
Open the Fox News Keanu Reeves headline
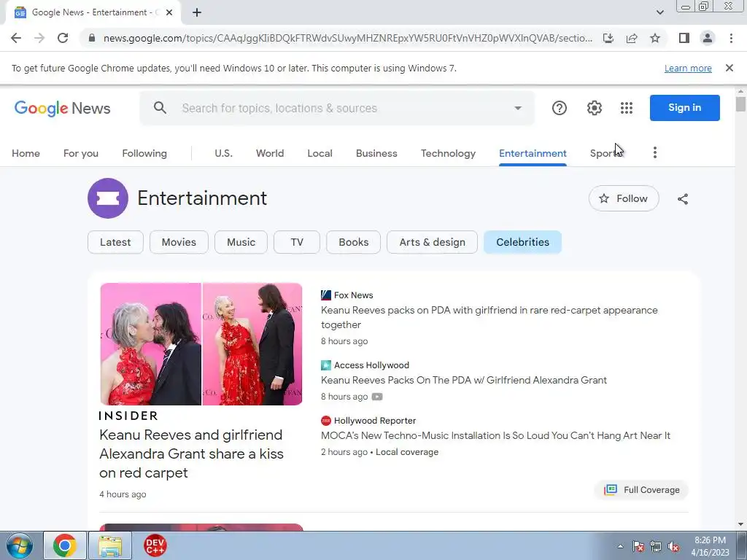[489, 317]
